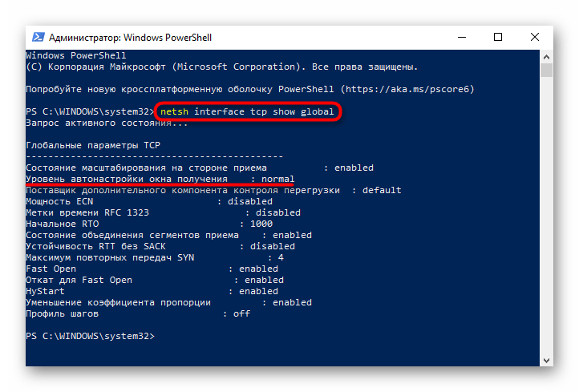Screen dimensions: 579x392
Task: Click the 'Глобальные параметры TCP' heading
Action: [x=93, y=145]
